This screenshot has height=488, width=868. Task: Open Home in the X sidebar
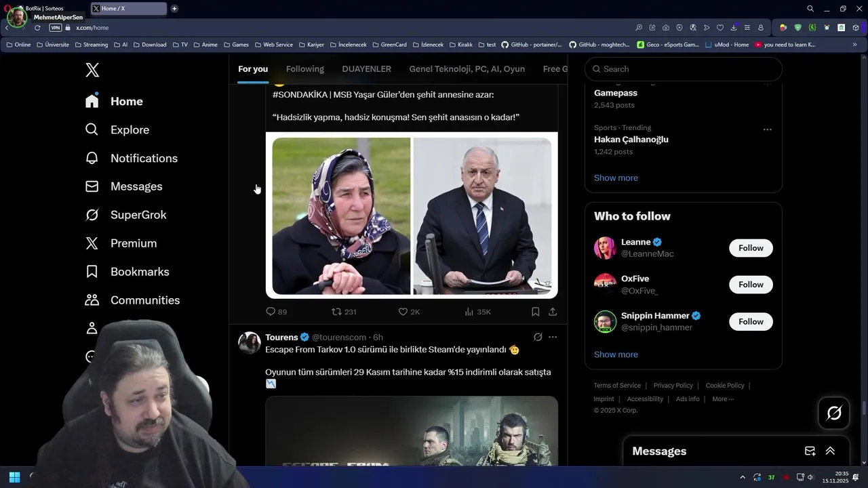tap(114, 101)
